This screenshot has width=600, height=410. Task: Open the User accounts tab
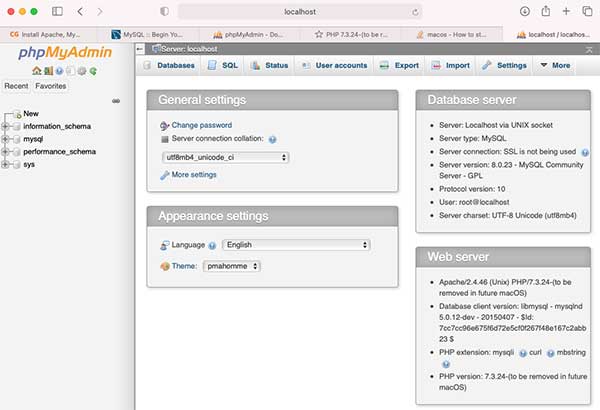[334, 65]
